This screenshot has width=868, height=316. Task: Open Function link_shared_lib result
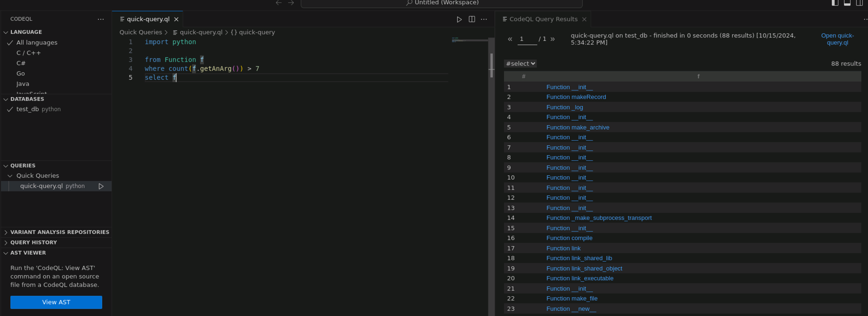click(579, 258)
